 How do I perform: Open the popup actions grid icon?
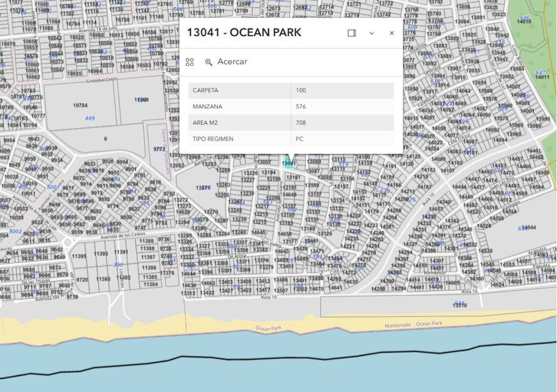(x=189, y=62)
